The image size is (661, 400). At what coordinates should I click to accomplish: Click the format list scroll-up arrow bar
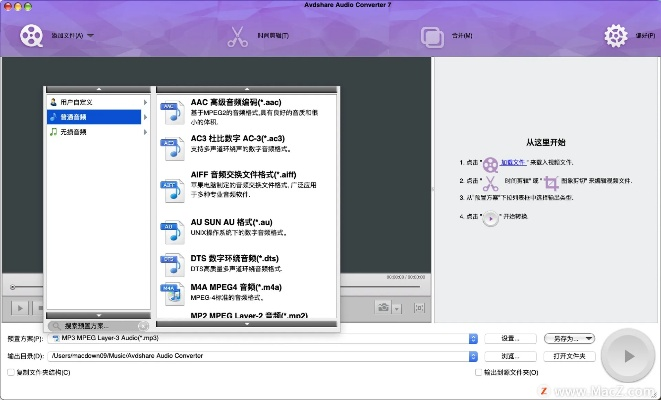tap(247, 89)
